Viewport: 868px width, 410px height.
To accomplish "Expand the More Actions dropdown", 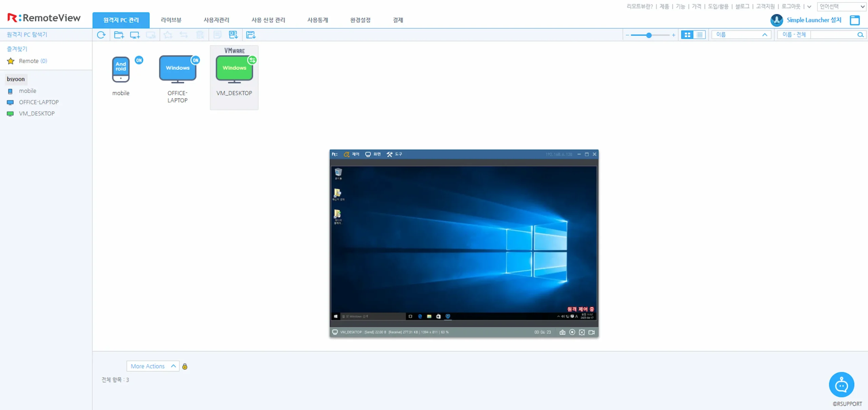I will pos(153,366).
